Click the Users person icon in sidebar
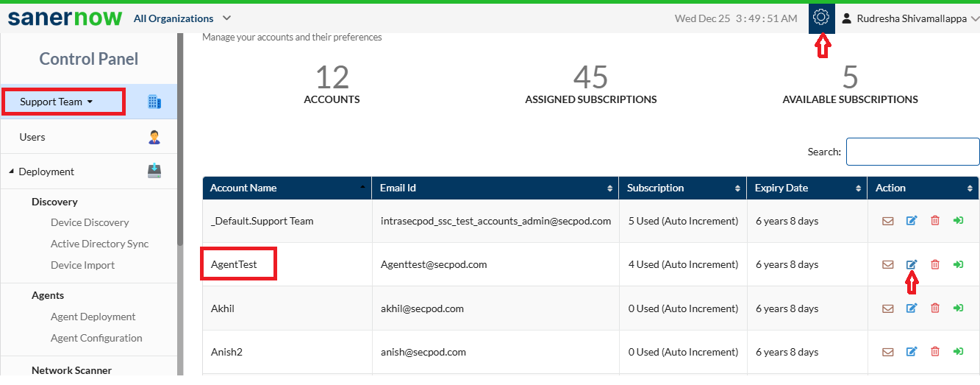980x385 pixels. [x=154, y=137]
